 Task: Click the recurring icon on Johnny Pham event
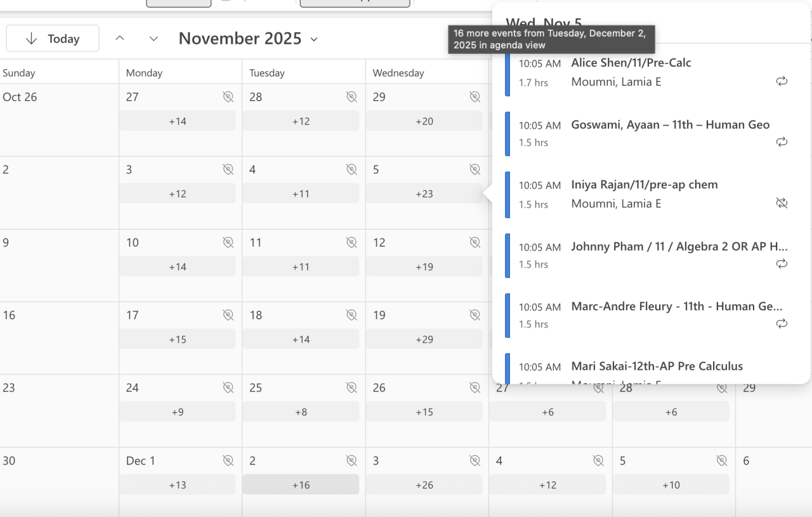tap(782, 264)
